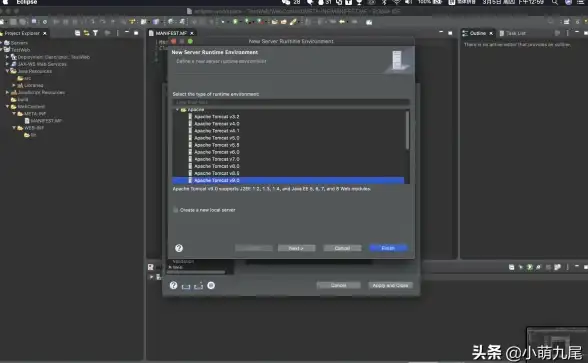The width and height of the screenshot is (588, 363).
Task: Close the Outline view tab
Action: click(491, 33)
